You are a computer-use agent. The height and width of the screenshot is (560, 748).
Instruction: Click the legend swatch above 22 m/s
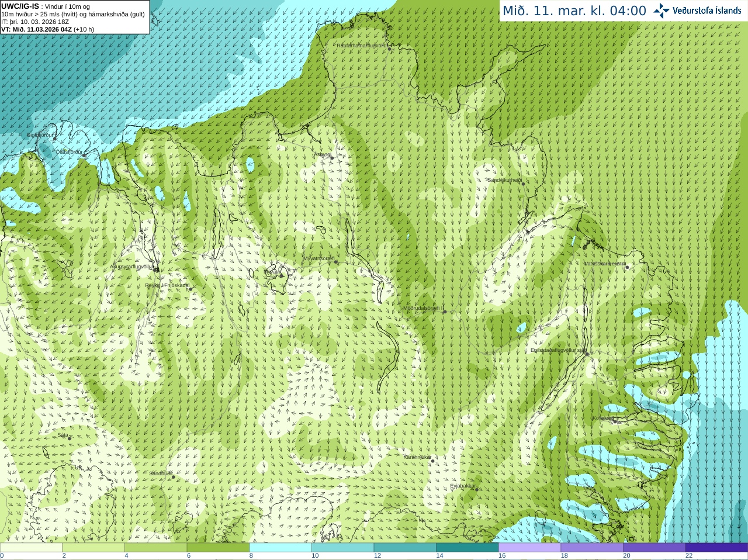[716, 548]
